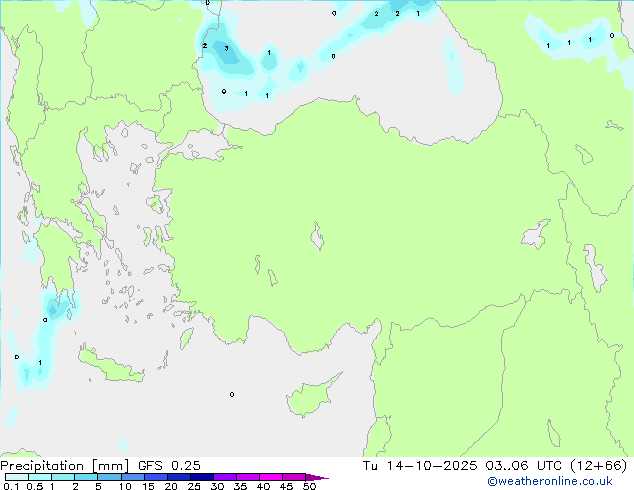Open the weatheronline.co.uk copyright link
This screenshot has width=634, height=490.
pos(550,481)
